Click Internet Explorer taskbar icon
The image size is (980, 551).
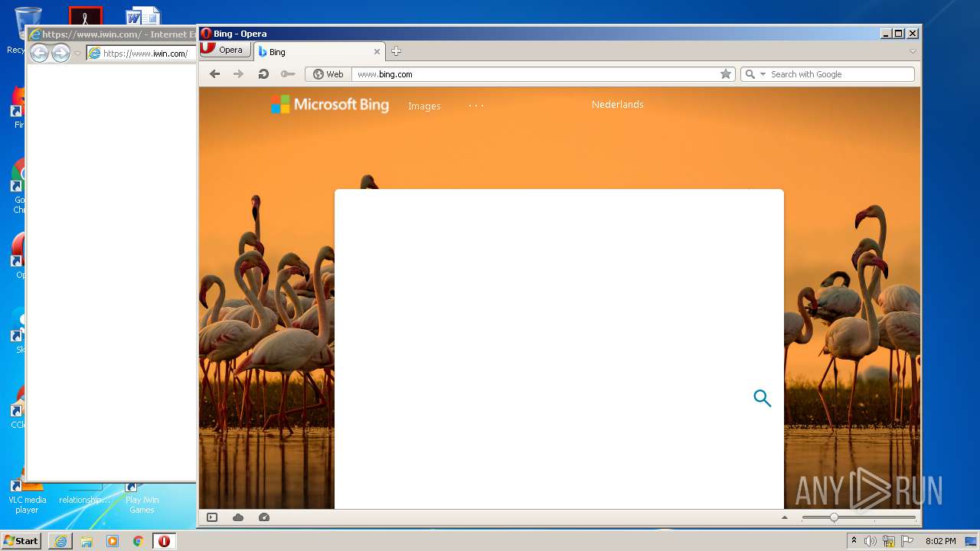click(61, 541)
